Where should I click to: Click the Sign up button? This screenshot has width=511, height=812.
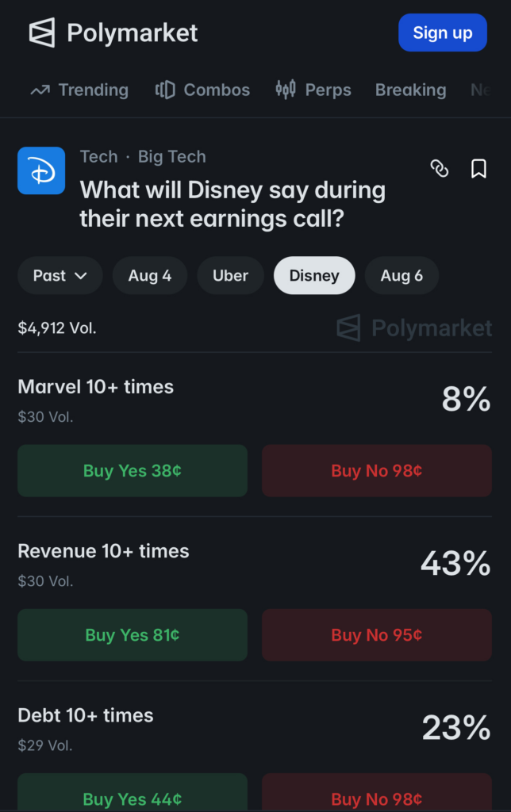click(x=443, y=33)
